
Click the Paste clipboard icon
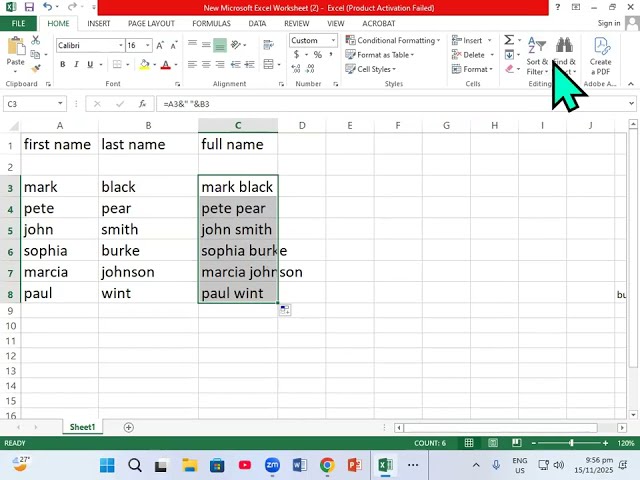pos(16,47)
